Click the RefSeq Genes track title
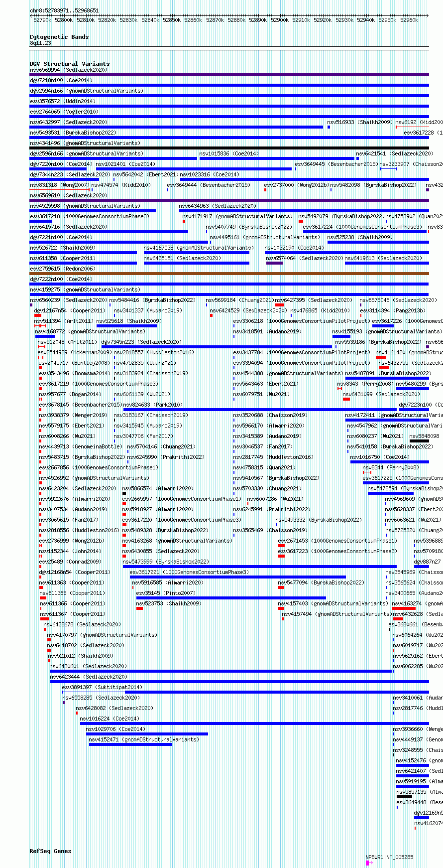This screenshot has width=443, height=868. pos(50,851)
